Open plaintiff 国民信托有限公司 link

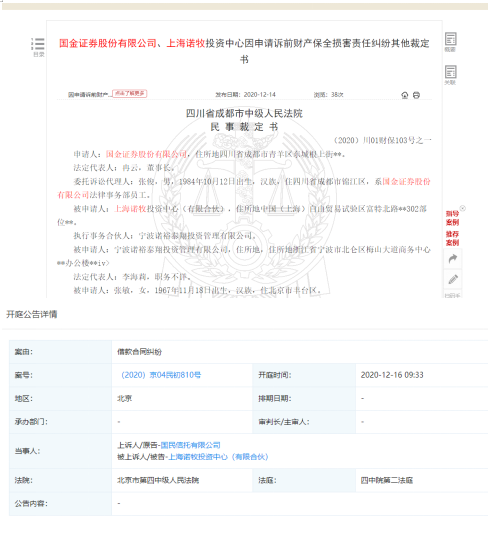tap(190, 445)
